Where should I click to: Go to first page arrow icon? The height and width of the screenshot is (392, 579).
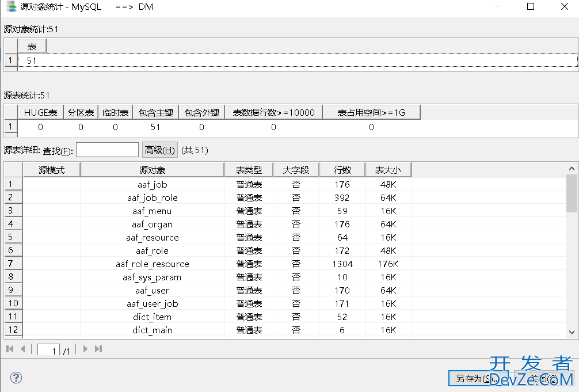[10, 349]
